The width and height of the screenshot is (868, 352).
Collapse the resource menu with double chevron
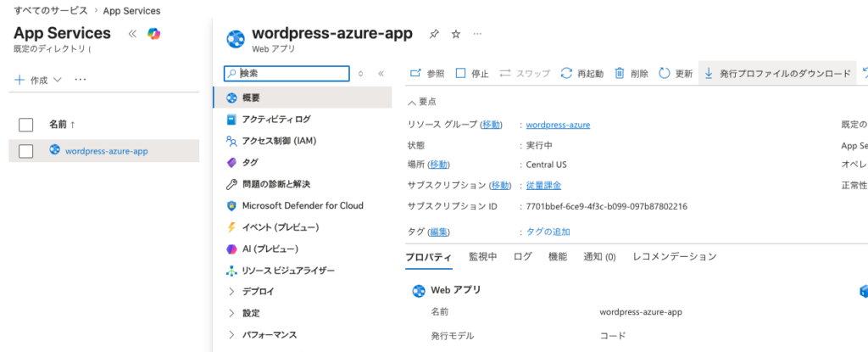pos(381,74)
